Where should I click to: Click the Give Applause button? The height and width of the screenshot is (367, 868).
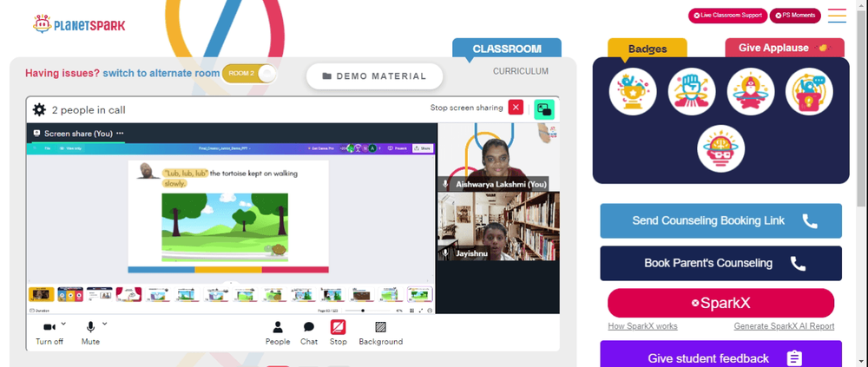tap(785, 49)
